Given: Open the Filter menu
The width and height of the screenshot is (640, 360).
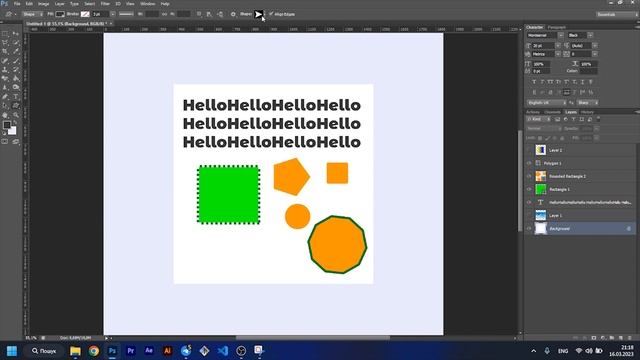Looking at the screenshot, I should click(x=105, y=4).
